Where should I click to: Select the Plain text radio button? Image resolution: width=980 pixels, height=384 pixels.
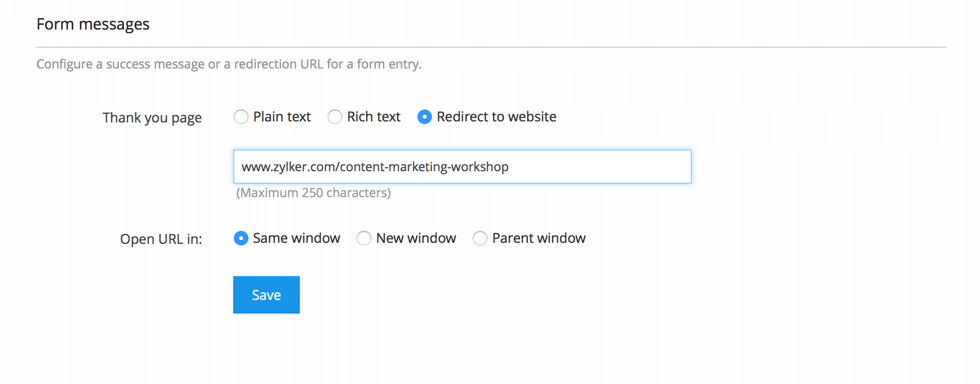241,117
